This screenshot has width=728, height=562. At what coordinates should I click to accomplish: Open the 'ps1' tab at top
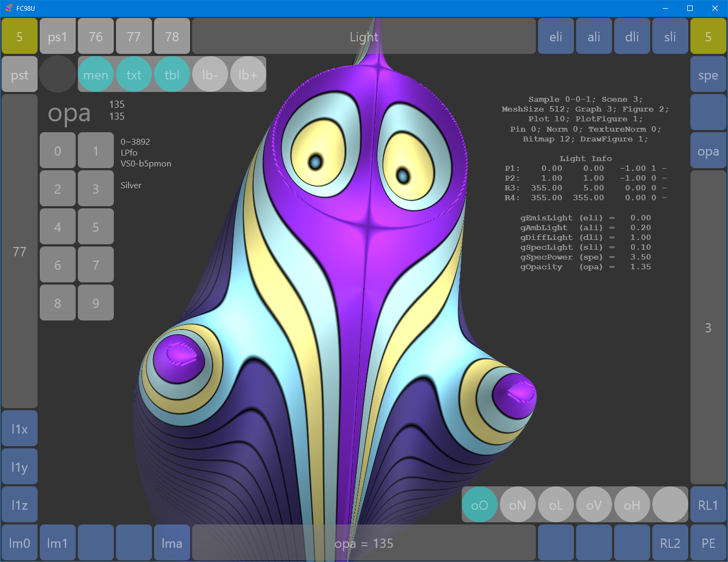tap(58, 36)
